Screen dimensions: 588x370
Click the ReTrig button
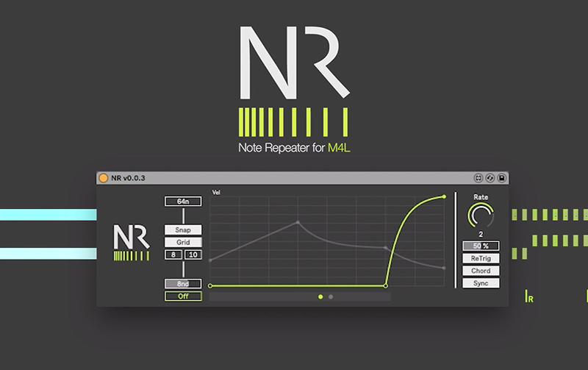click(481, 258)
